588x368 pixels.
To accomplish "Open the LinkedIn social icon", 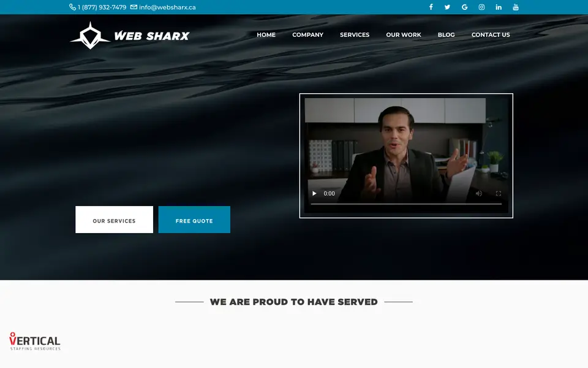I will (499, 7).
